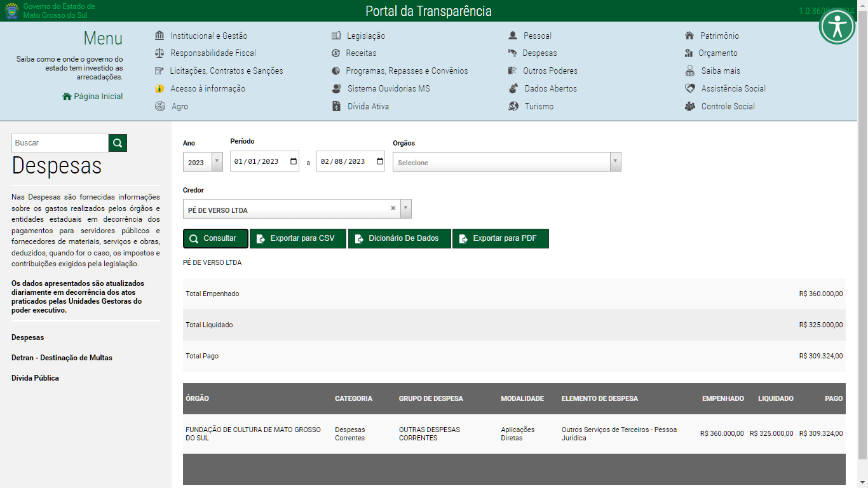This screenshot has height=488, width=868.
Task: Open the Turismo menu item
Action: [539, 107]
